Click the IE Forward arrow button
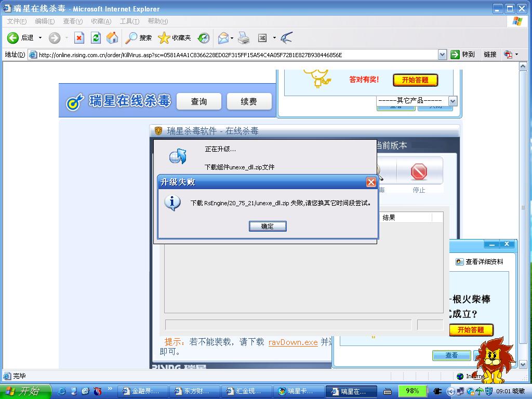 pyautogui.click(x=54, y=37)
